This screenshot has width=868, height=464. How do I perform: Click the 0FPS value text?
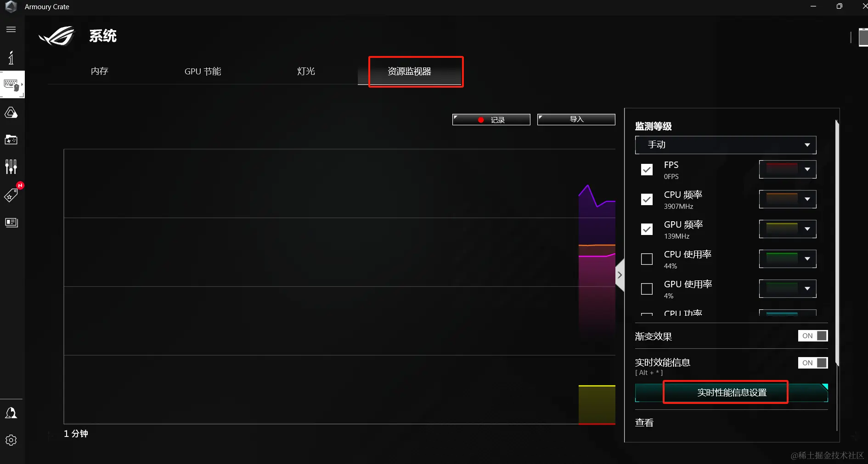coord(671,177)
